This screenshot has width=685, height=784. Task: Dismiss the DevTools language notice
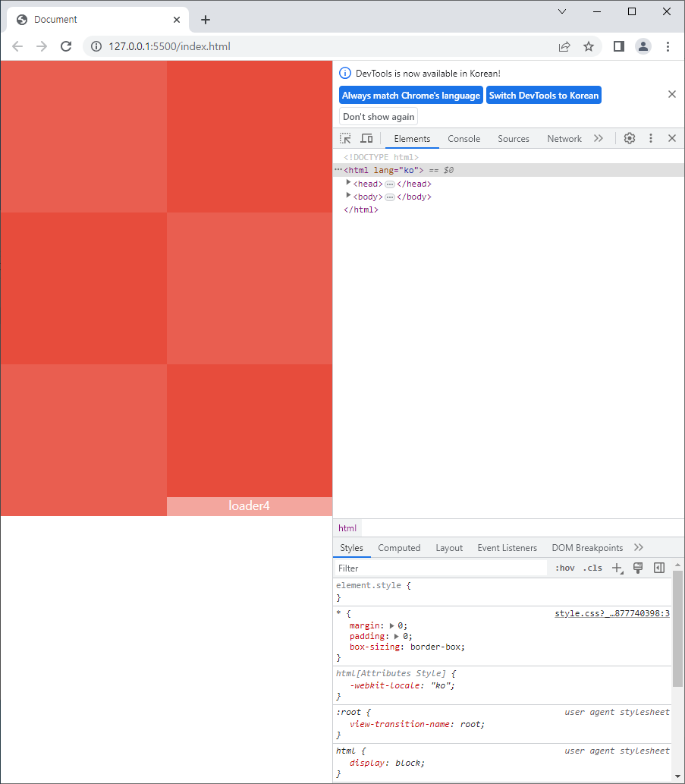coord(672,94)
